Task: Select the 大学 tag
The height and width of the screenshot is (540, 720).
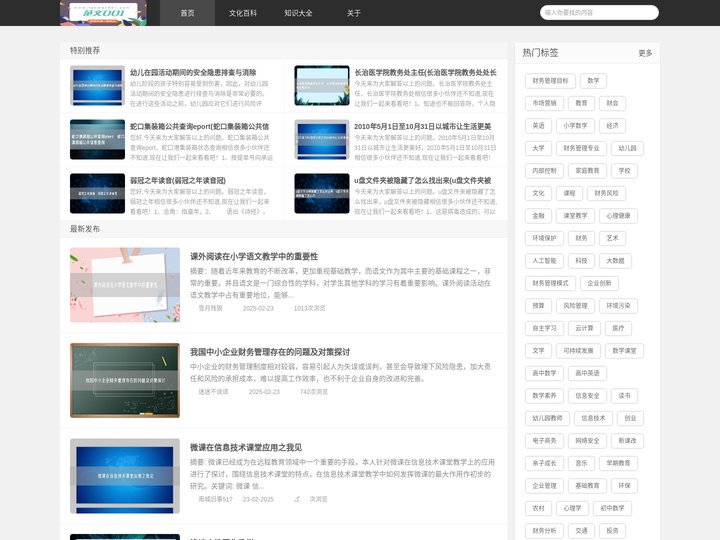Action: tap(538, 148)
